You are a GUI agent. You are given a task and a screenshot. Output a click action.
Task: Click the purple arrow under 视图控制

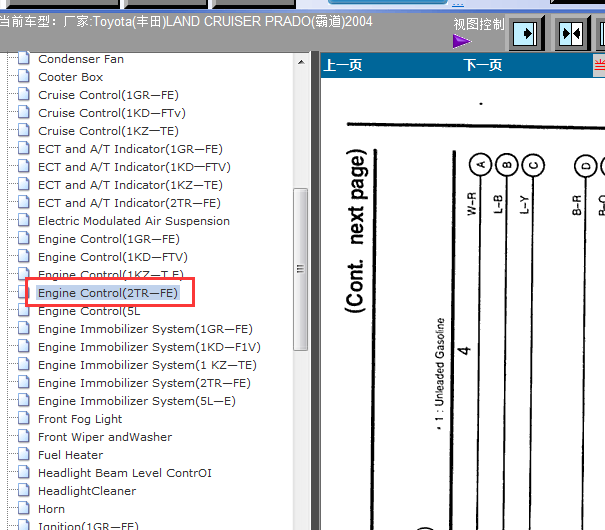pyautogui.click(x=461, y=41)
